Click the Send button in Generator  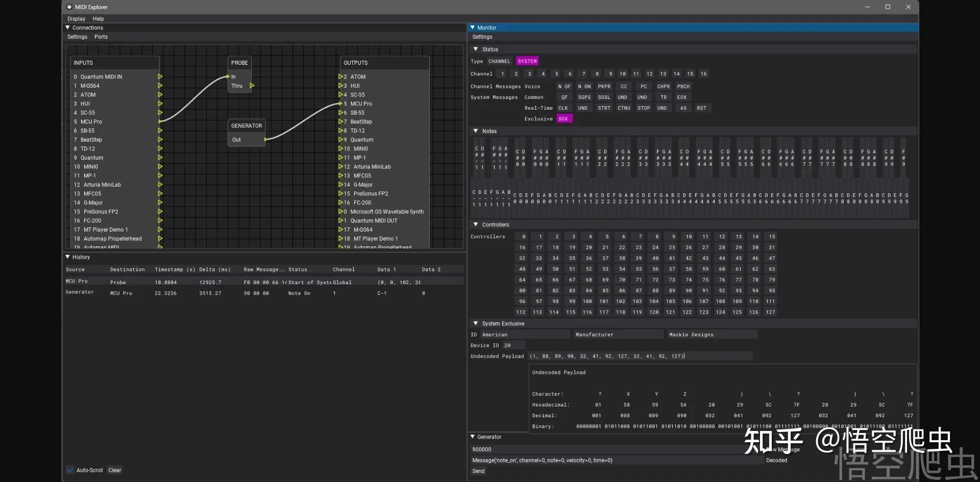[x=478, y=471]
